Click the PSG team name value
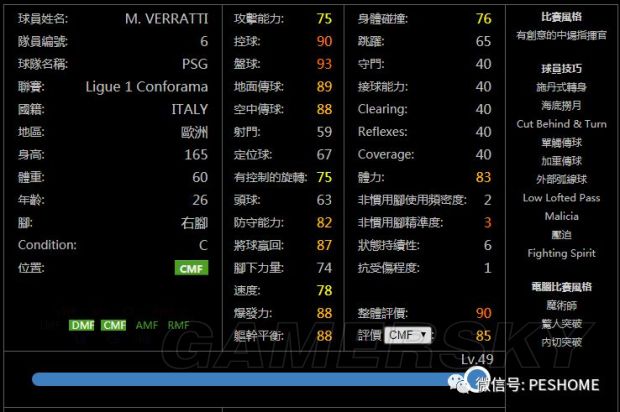Image resolution: width=620 pixels, height=412 pixels. click(195, 64)
